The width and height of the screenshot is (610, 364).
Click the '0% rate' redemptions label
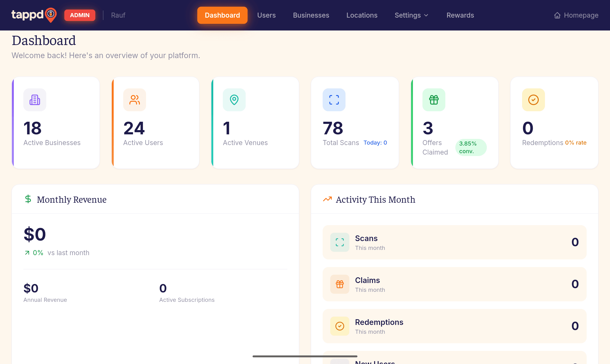tap(576, 143)
